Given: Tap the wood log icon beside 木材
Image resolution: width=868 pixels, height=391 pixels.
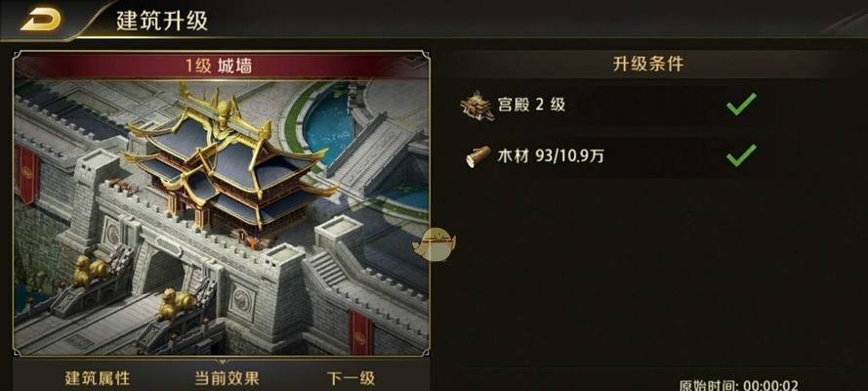Looking at the screenshot, I should click(477, 156).
